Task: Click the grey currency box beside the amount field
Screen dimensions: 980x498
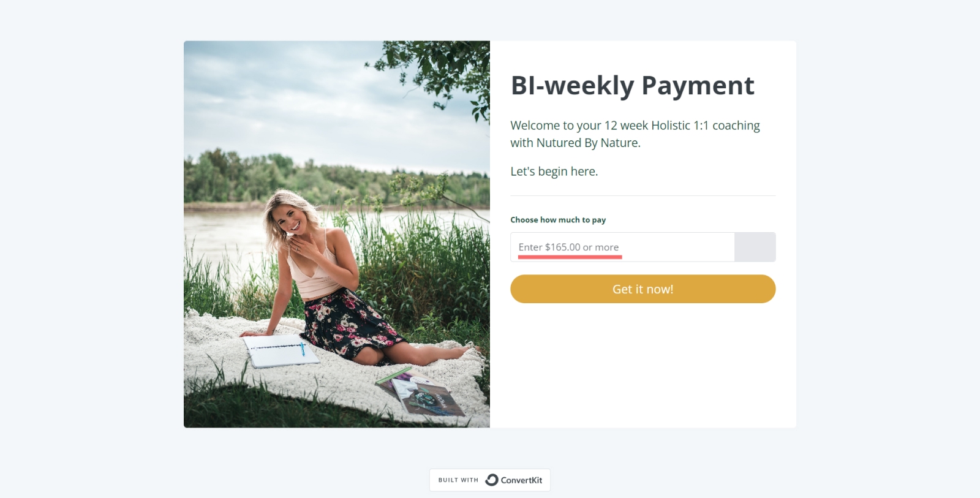Action: (x=755, y=247)
